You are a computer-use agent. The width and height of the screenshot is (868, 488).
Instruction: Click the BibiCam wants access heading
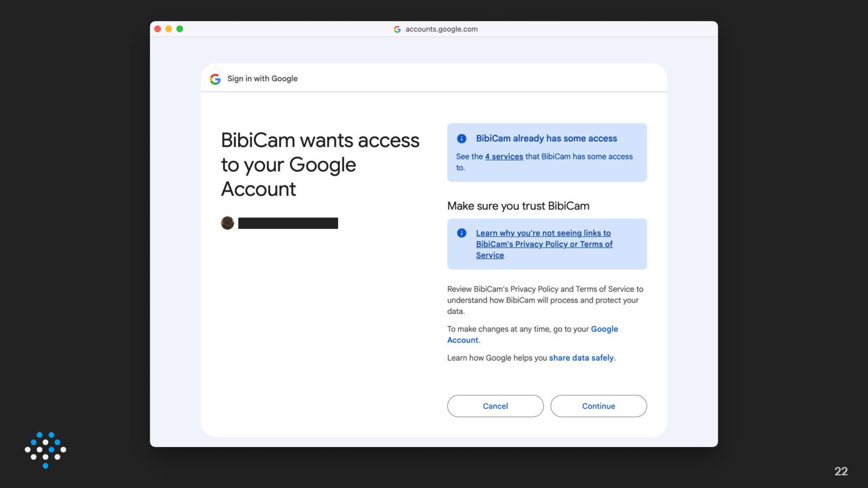point(320,164)
